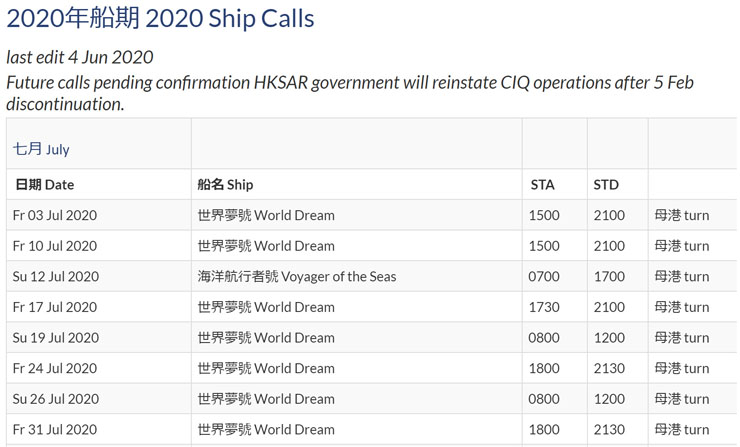This screenshot has width=740, height=447.
Task: Select the Fr 17 Jul 2020 row date
Action: [x=55, y=307]
